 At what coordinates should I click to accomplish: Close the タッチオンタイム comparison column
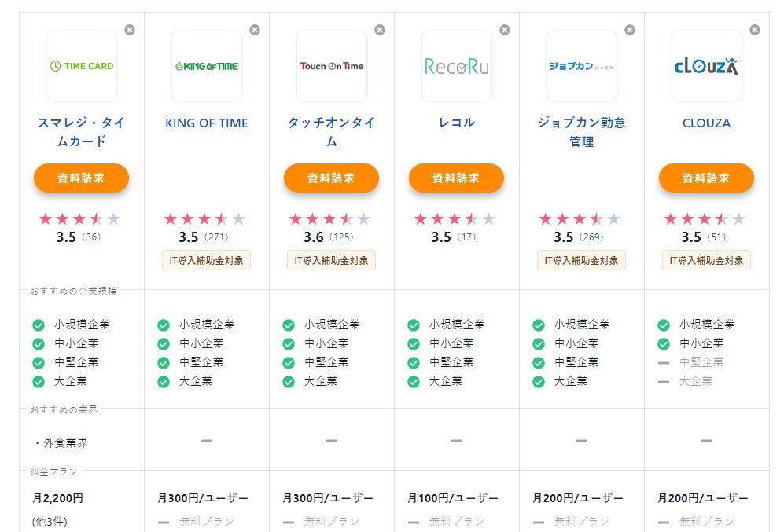point(380,30)
